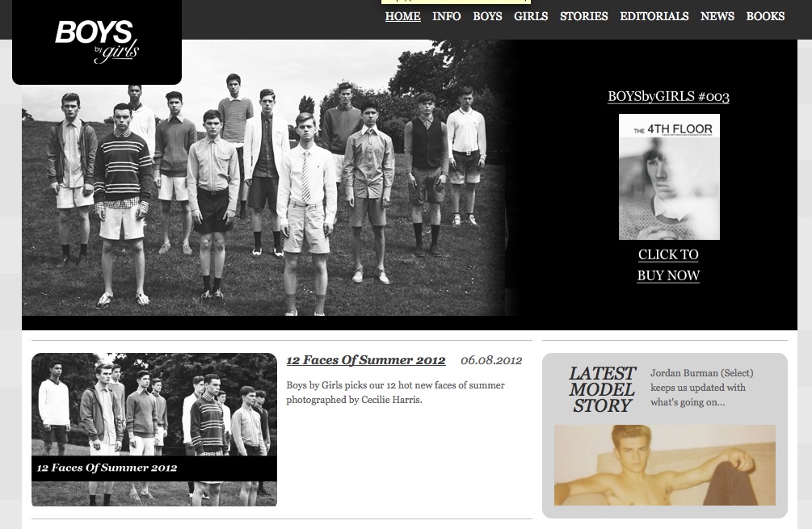The image size is (812, 529).
Task: Click the BOYS by girls logo
Action: (x=97, y=41)
